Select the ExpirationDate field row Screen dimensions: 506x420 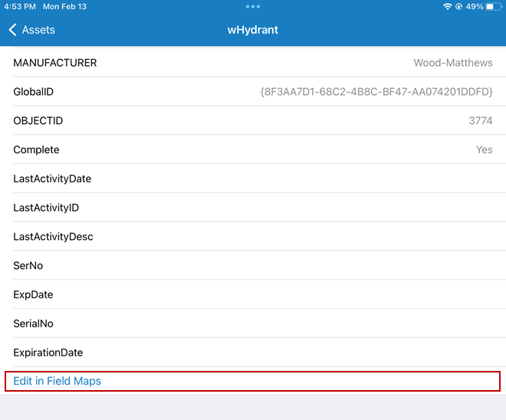click(253, 353)
